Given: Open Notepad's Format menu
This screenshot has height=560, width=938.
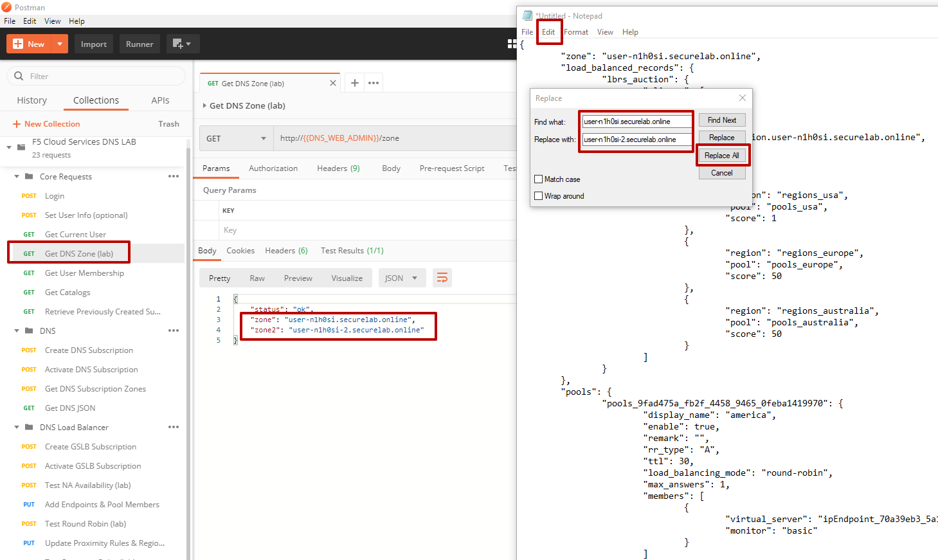Looking at the screenshot, I should [576, 32].
